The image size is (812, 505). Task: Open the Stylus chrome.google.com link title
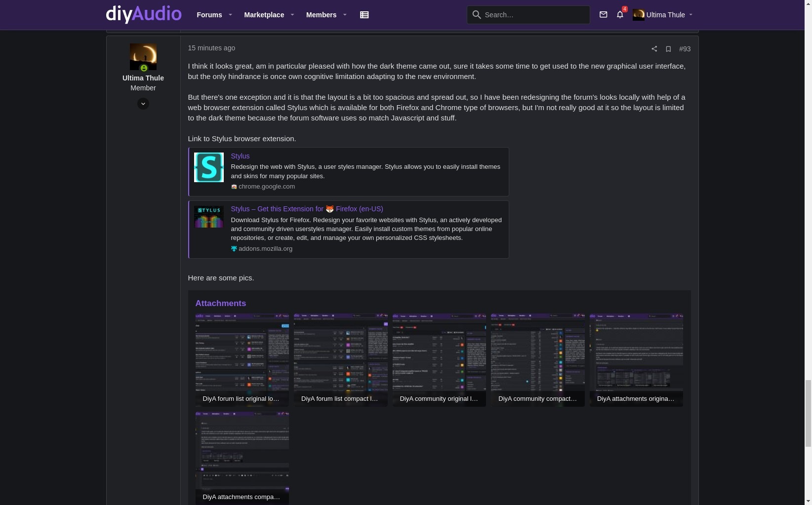[x=240, y=156]
